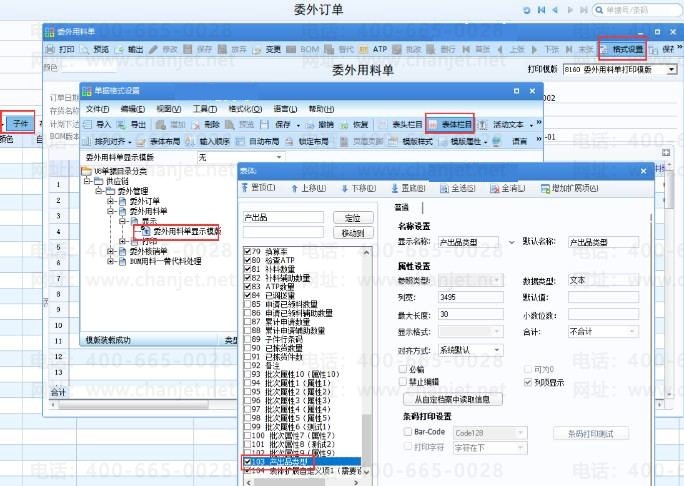Click 置底 in the column dialog
The width and height of the screenshot is (684, 486).
408,188
